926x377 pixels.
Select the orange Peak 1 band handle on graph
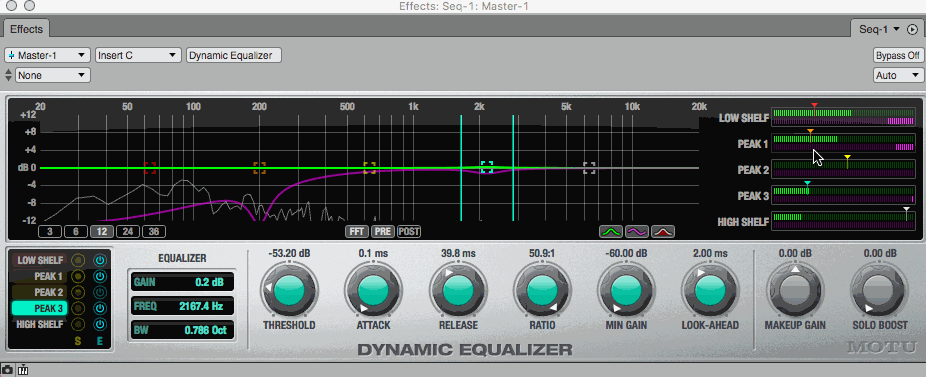click(x=259, y=168)
